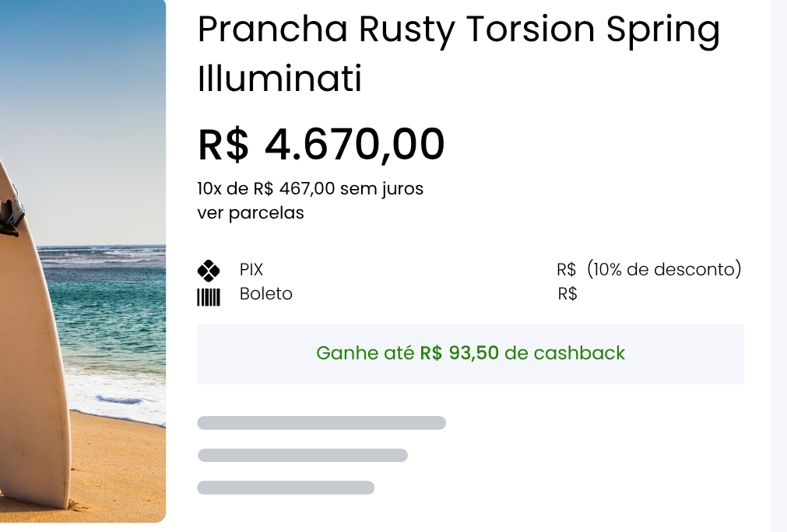Image resolution: width=787 pixels, height=532 pixels.
Task: Click the PIX diamond payment icon
Action: click(x=209, y=271)
